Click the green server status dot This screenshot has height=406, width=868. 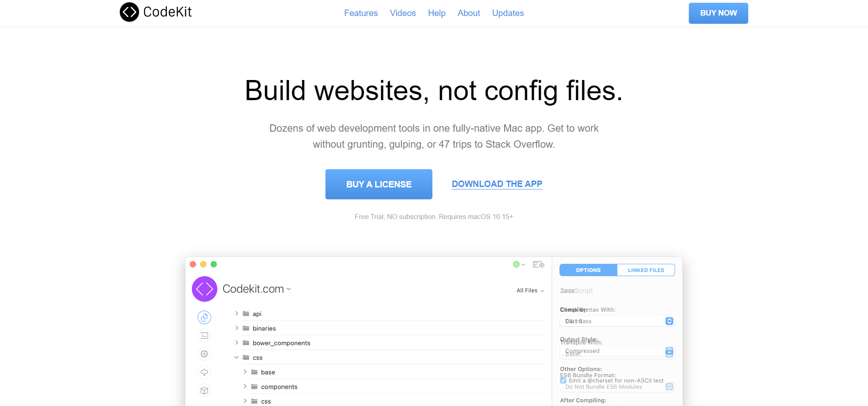[516, 264]
